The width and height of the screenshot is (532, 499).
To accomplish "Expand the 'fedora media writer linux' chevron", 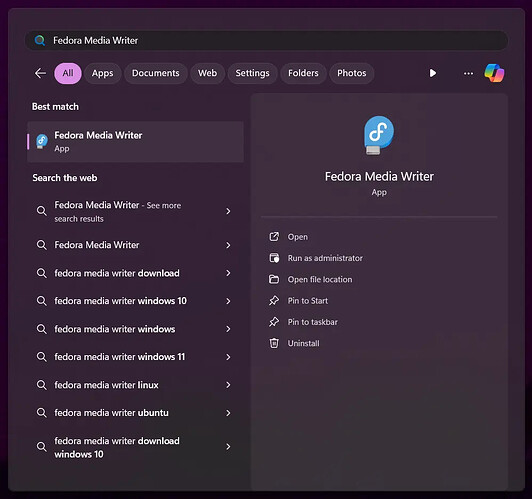I will 228,385.
